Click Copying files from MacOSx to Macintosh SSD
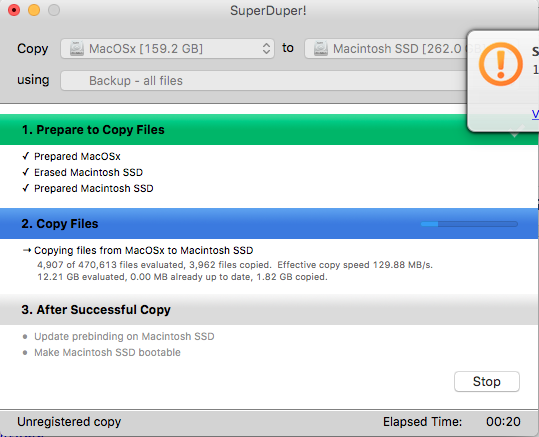The height and width of the screenshot is (437, 539). click(144, 250)
